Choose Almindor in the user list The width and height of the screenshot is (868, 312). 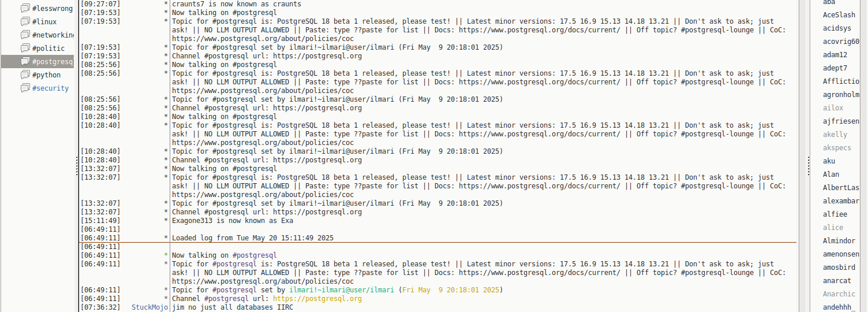(x=839, y=241)
